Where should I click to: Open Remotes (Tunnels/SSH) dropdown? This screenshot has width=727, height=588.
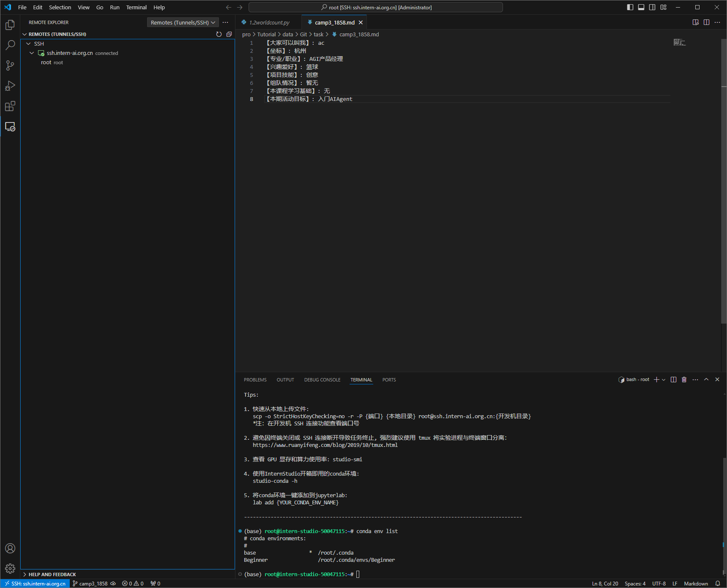click(183, 22)
